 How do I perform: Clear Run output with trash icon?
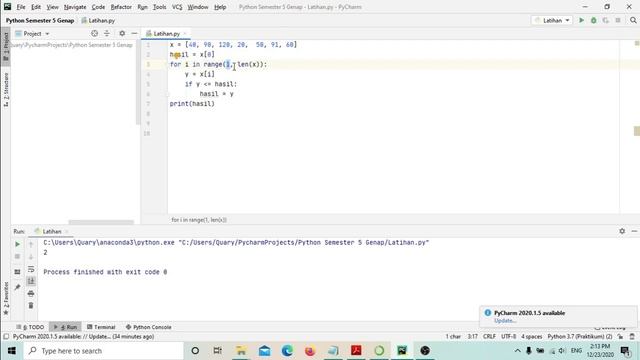click(31, 306)
